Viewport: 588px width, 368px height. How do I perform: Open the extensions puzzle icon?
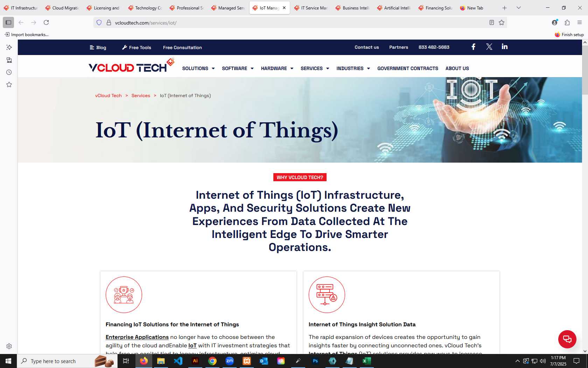tap(567, 22)
